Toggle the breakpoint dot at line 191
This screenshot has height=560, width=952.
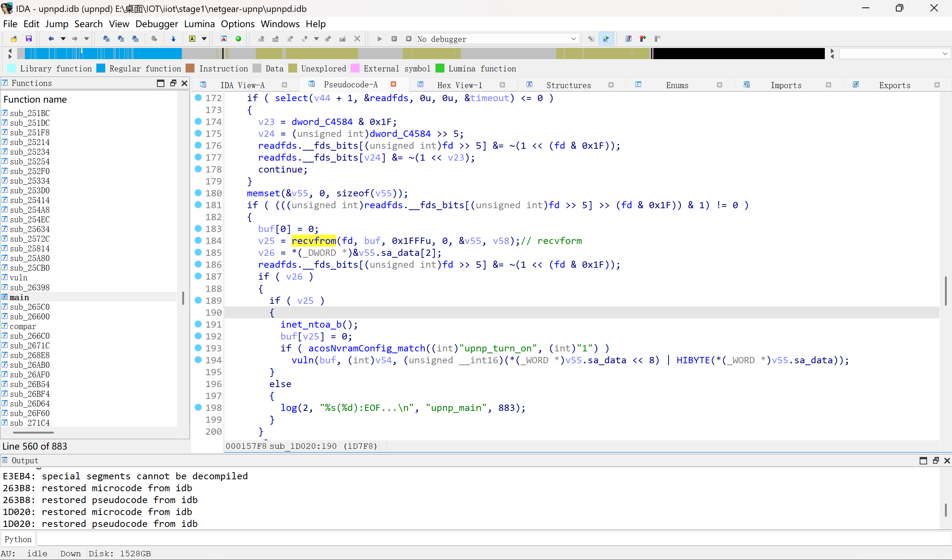[x=198, y=324]
